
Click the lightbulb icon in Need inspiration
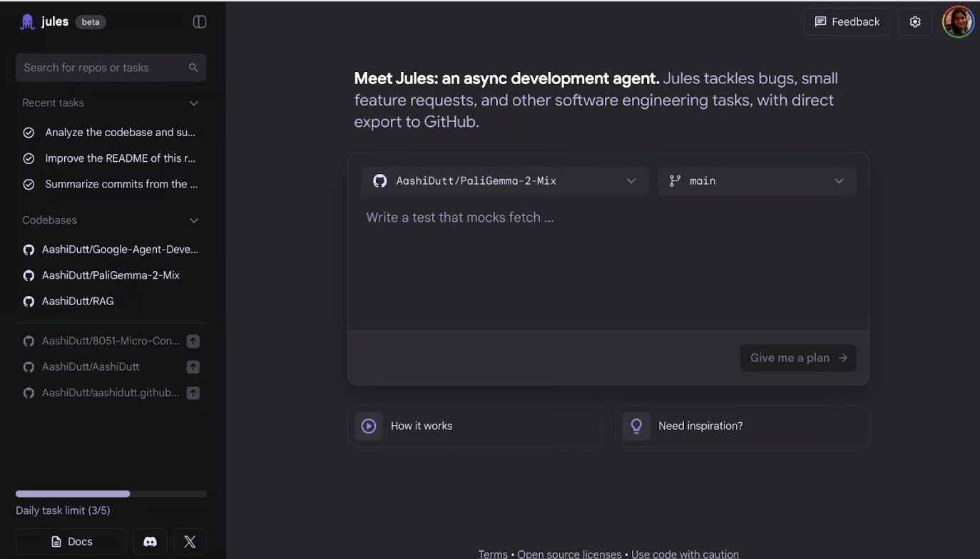tap(636, 426)
